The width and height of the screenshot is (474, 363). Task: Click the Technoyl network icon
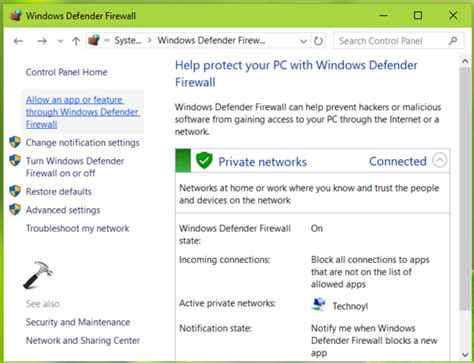318,304
